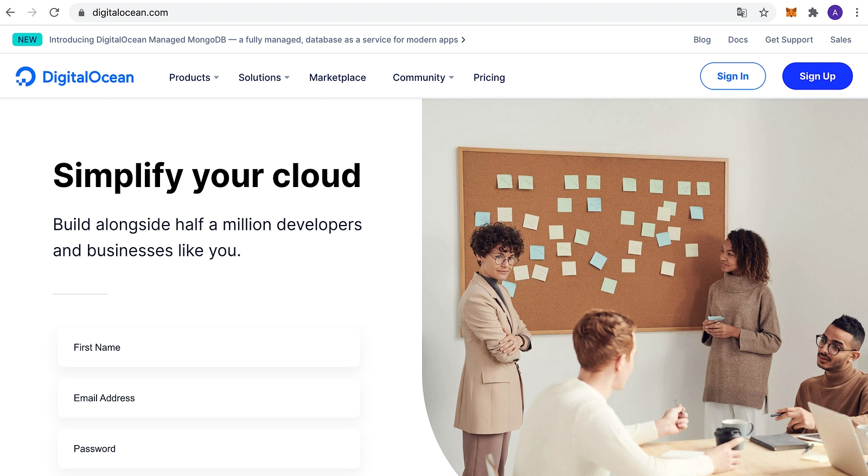
Task: Open the Chrome profile avatar
Action: click(835, 12)
